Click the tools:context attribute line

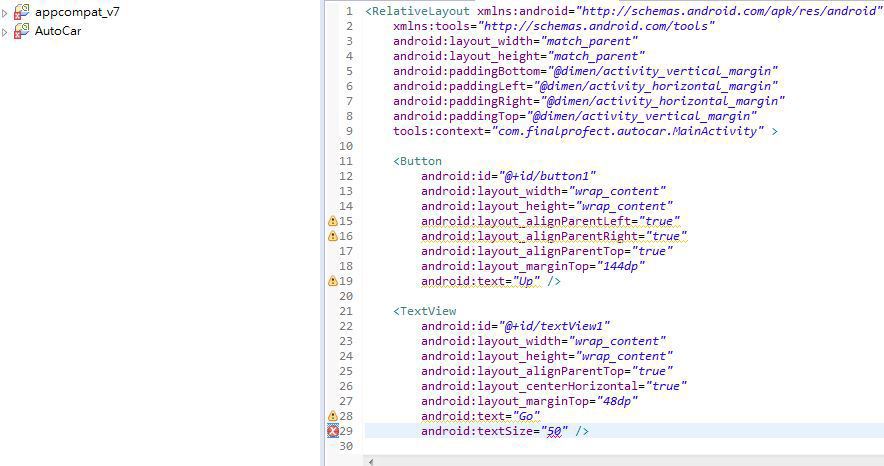pyautogui.click(x=585, y=131)
